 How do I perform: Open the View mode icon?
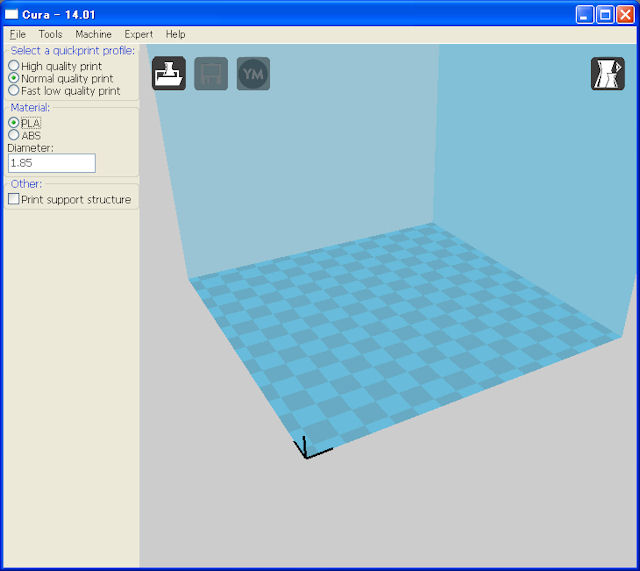pos(608,73)
